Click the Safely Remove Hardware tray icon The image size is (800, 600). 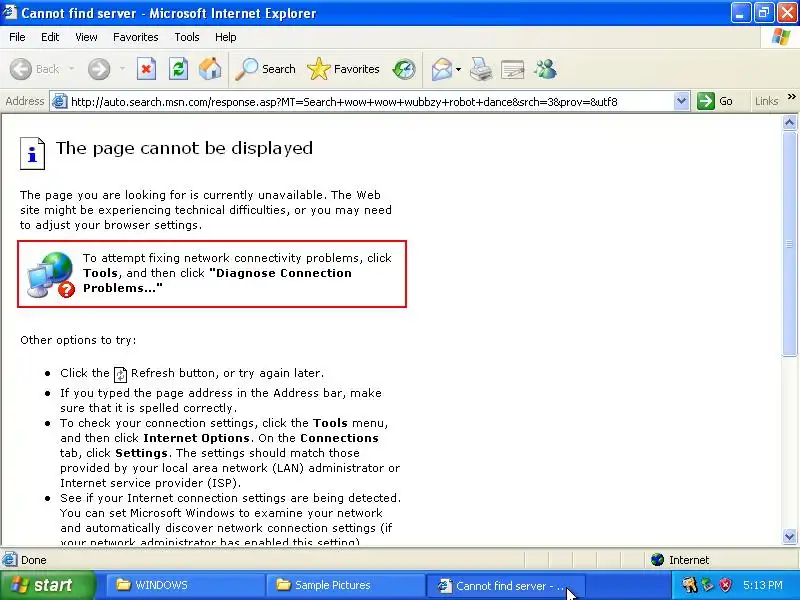point(708,585)
